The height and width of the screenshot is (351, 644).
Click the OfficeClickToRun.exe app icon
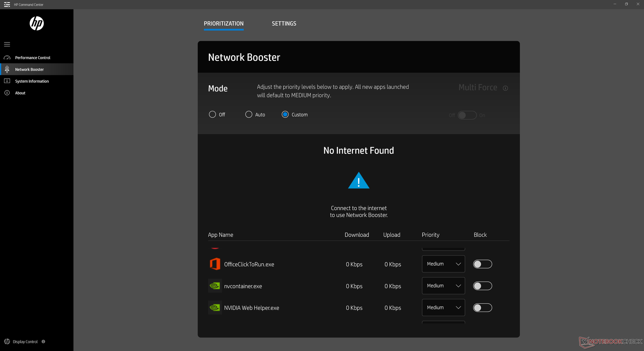pyautogui.click(x=215, y=264)
